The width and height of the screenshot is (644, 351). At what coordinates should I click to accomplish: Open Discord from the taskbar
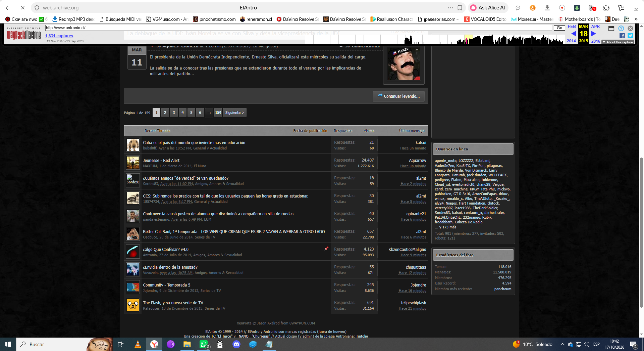pyautogui.click(x=236, y=344)
